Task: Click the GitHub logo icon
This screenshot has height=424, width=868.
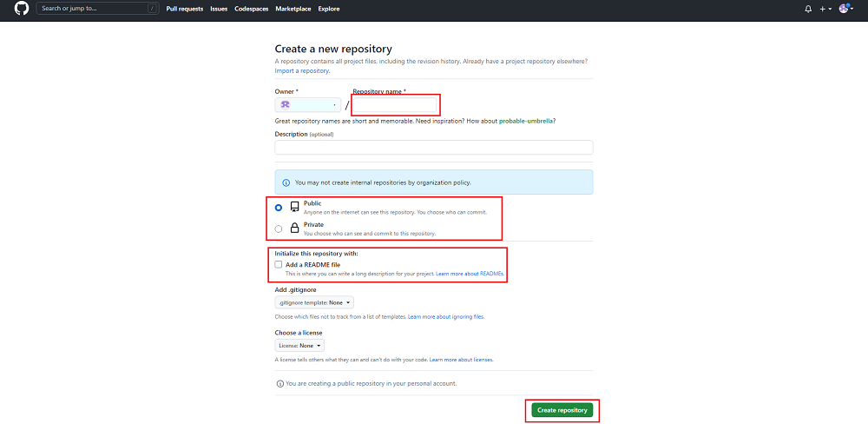Action: pos(22,9)
